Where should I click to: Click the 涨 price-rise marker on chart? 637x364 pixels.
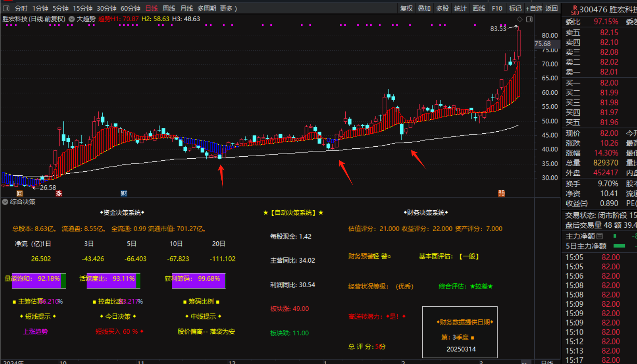[58, 193]
